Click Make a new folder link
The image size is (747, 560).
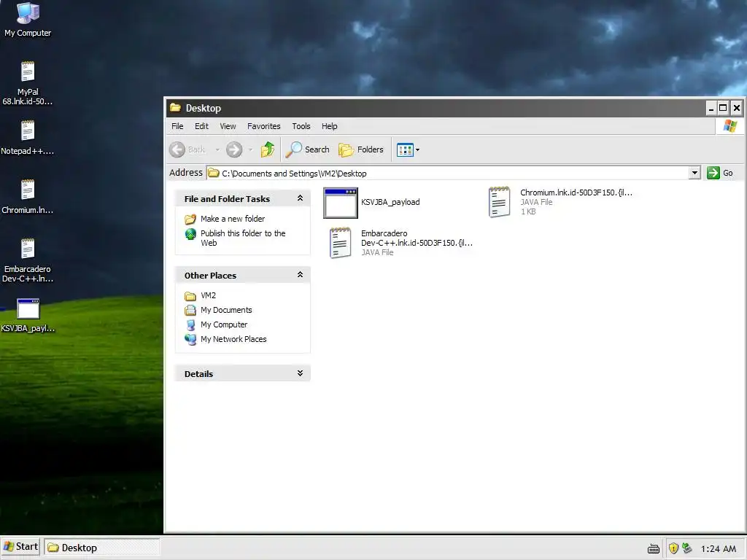coord(233,219)
